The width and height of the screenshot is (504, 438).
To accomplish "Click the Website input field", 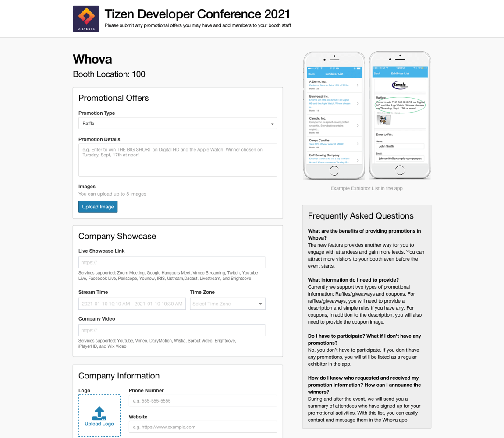I will (x=202, y=427).
